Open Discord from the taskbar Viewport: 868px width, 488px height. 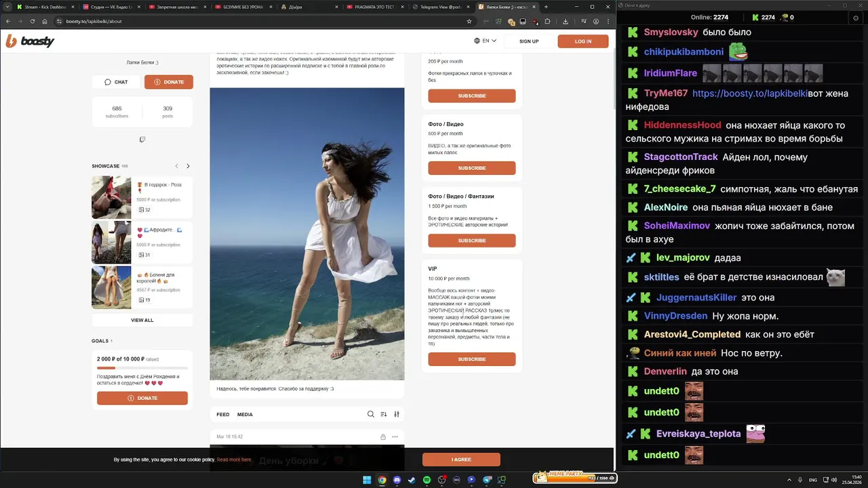tap(397, 480)
